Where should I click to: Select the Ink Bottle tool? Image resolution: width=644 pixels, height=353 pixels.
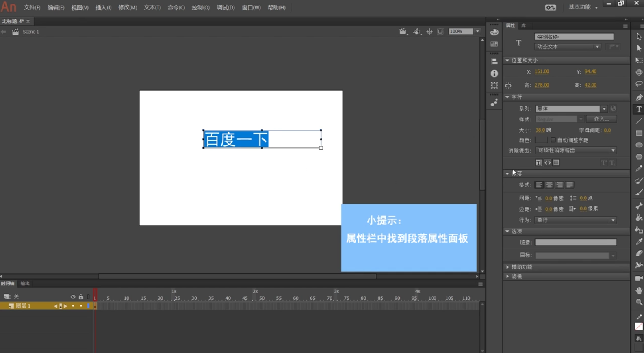coord(639,230)
